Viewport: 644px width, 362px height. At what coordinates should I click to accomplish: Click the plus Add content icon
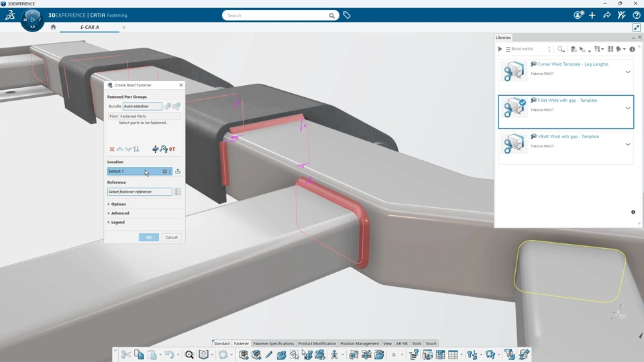[x=592, y=15]
